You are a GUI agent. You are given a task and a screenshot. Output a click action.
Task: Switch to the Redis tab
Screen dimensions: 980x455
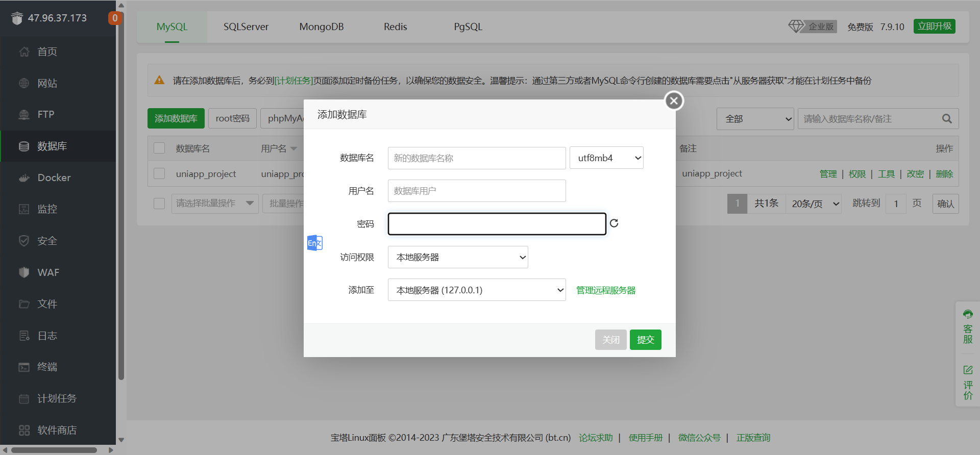pos(395,27)
